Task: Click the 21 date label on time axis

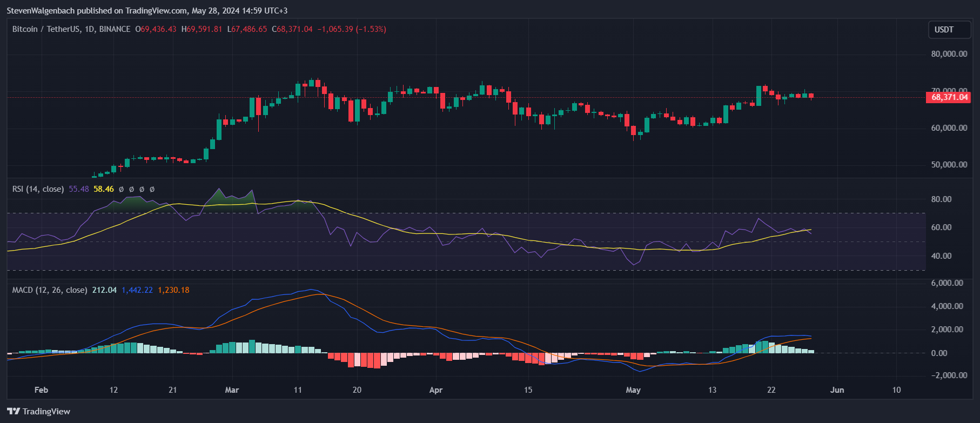Action: [173, 390]
